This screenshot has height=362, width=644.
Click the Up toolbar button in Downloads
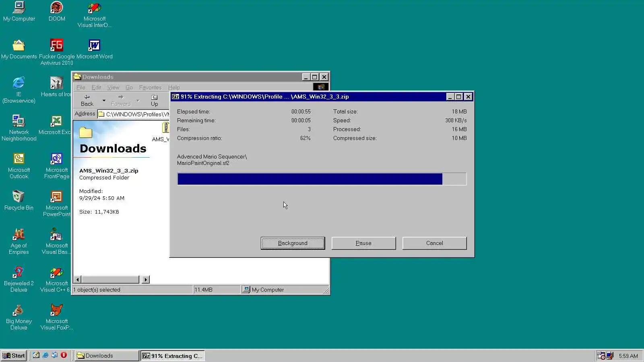pyautogui.click(x=155, y=100)
